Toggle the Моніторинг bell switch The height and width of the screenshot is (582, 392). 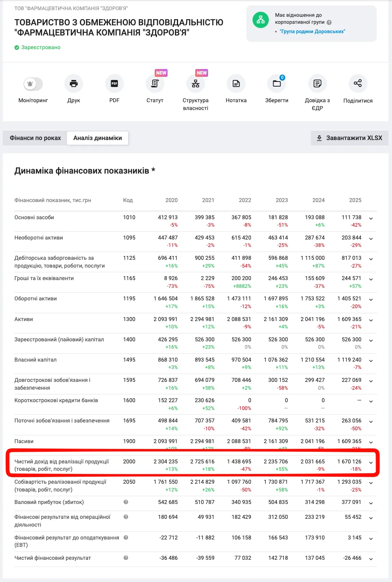33,83
